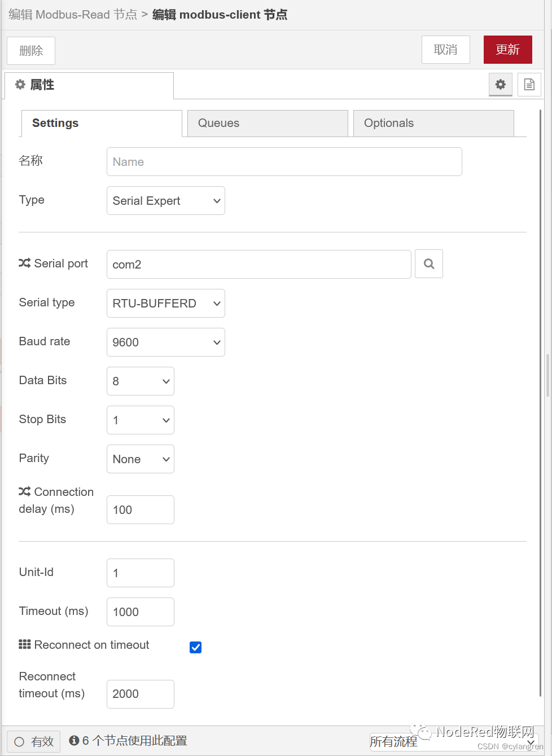The image size is (552, 756).
Task: Click the Serial port field containing com2
Action: click(x=259, y=265)
